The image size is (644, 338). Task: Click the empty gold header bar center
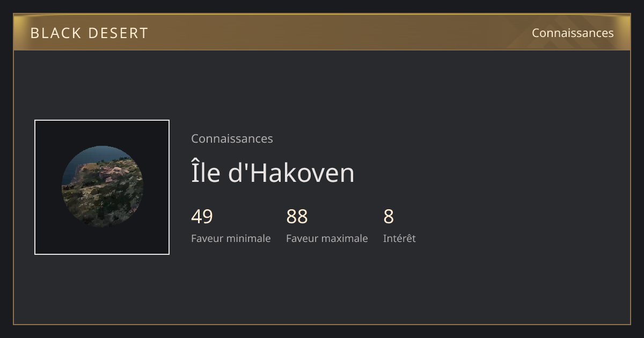click(x=322, y=33)
